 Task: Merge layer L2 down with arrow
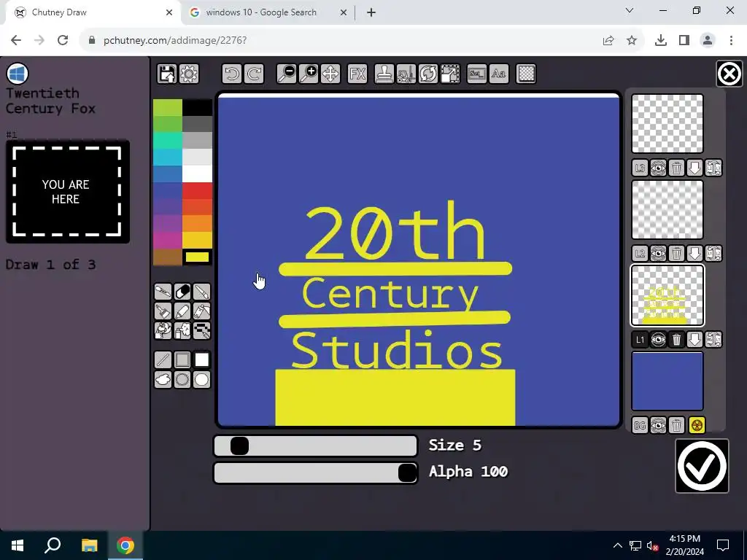point(694,253)
